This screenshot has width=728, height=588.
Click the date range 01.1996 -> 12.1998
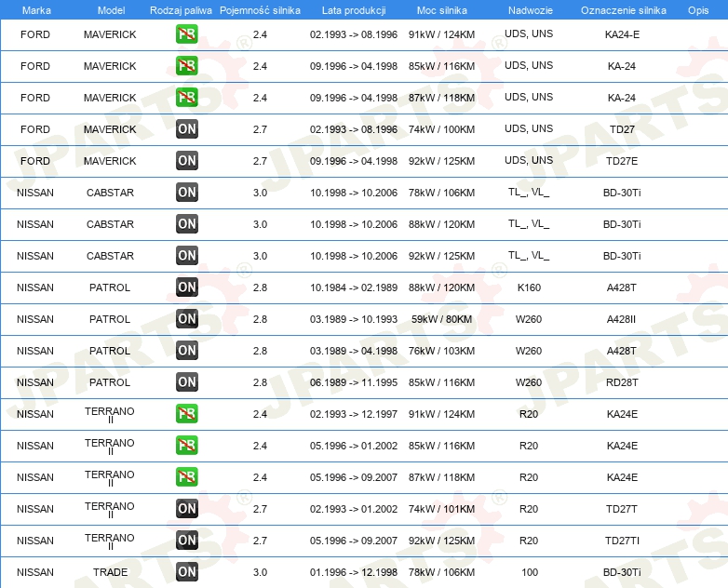(x=354, y=572)
